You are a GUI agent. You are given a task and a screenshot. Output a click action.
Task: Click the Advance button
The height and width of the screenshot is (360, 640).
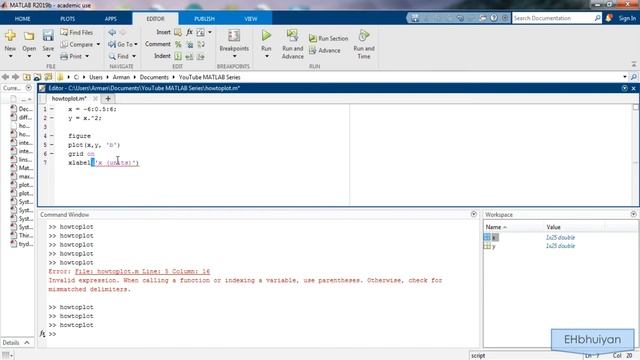click(x=324, y=51)
